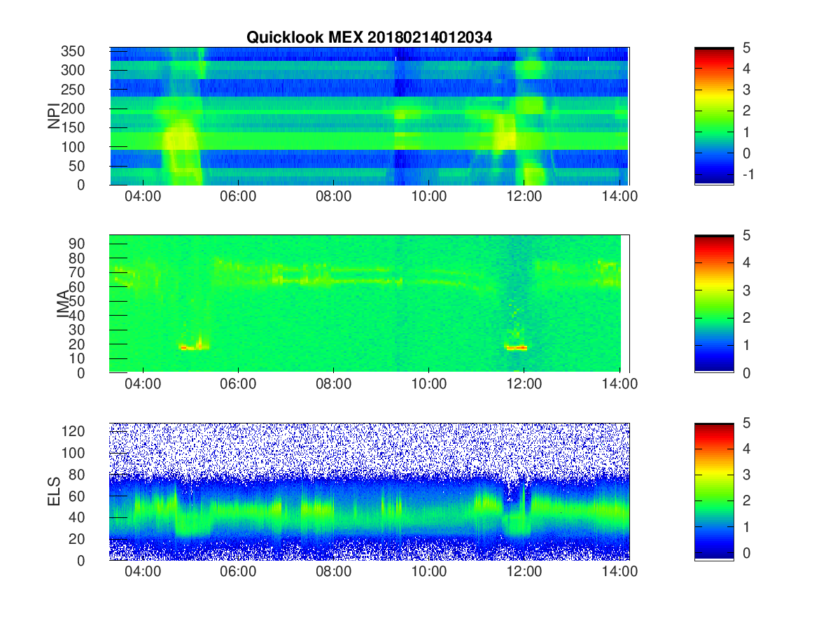This screenshot has width=840, height=630.
Task: Click the 10:00 tick under ELS plot
Action: 429,572
